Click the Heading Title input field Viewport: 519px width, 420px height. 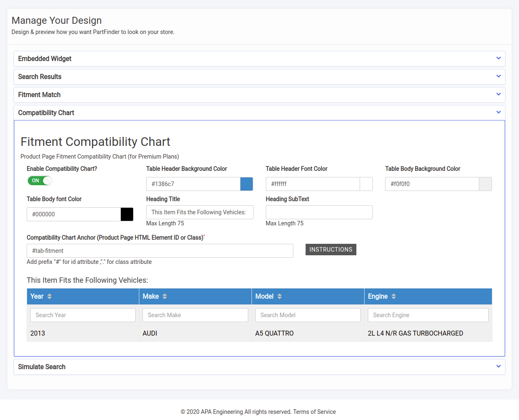[200, 212]
